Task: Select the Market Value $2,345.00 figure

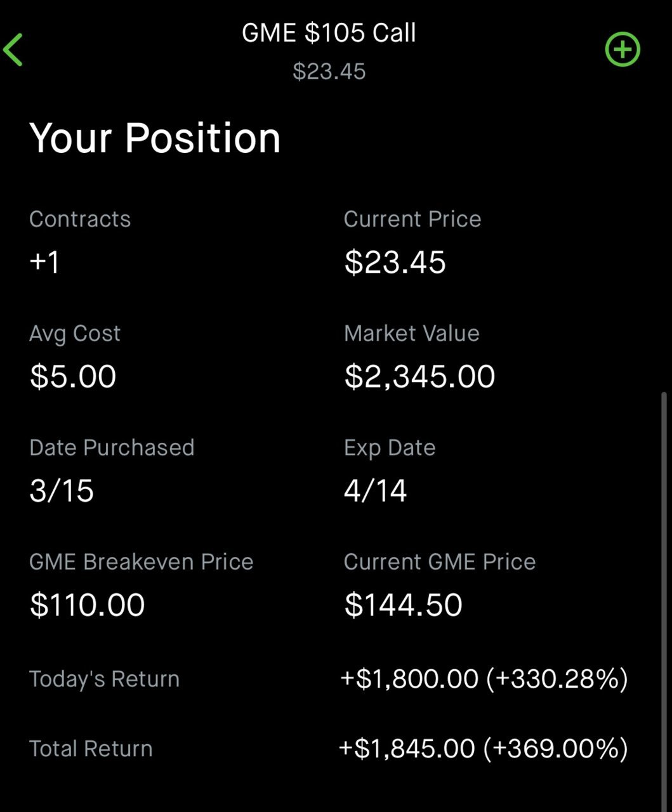Action: pos(419,376)
